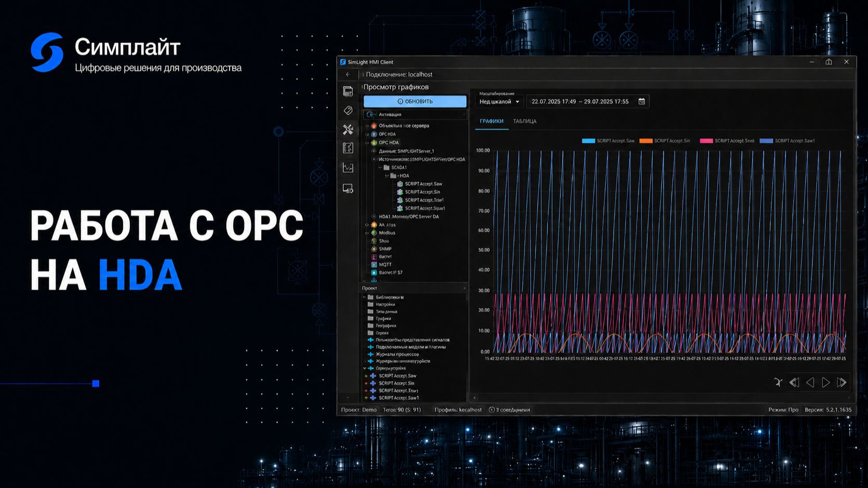This screenshot has height=488, width=868.
Task: Click the SNMP node icon
Action: coord(374,249)
